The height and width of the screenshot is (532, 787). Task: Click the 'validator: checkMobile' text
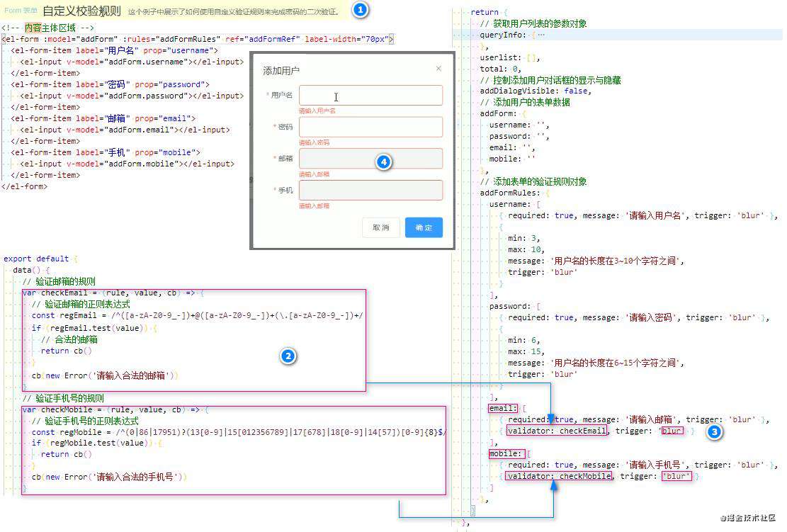pyautogui.click(x=559, y=476)
